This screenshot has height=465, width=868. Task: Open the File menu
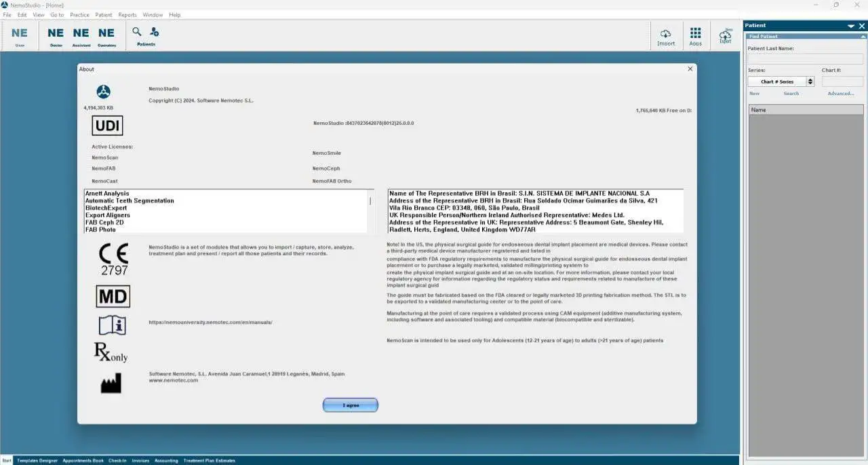coord(7,15)
